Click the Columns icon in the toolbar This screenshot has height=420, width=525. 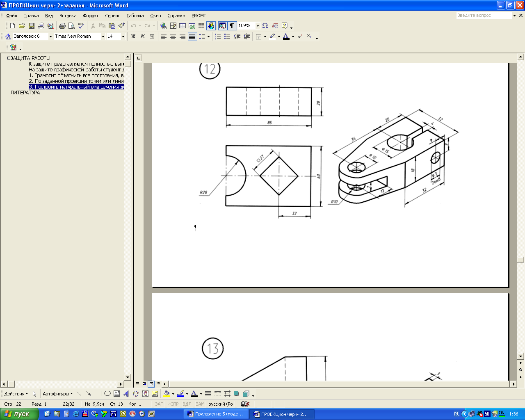pyautogui.click(x=201, y=26)
